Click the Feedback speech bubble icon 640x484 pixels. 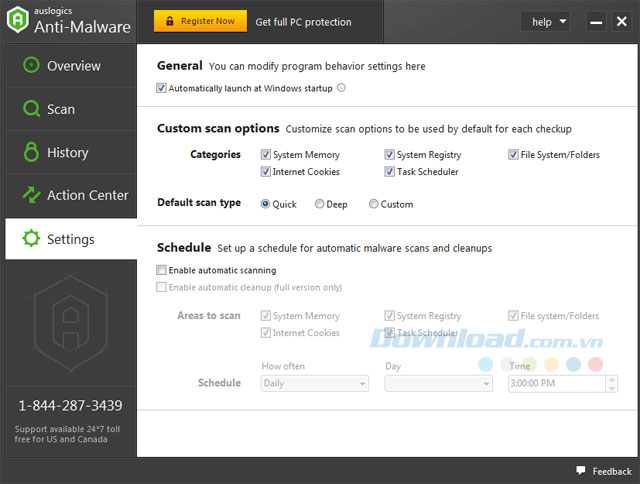[580, 471]
